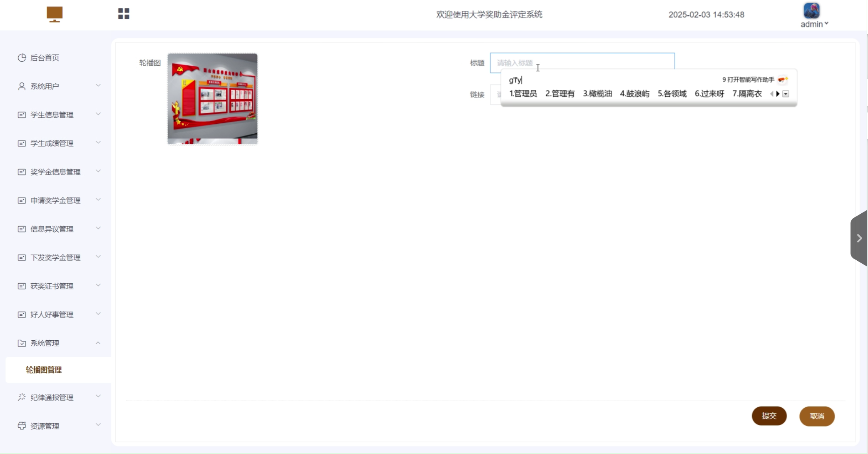Click the 提交 submit button
This screenshot has height=454, width=868.
[x=769, y=416]
